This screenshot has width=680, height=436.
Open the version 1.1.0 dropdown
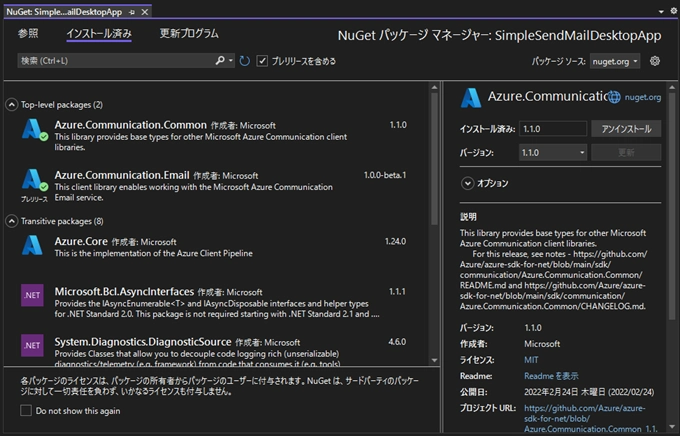553,153
